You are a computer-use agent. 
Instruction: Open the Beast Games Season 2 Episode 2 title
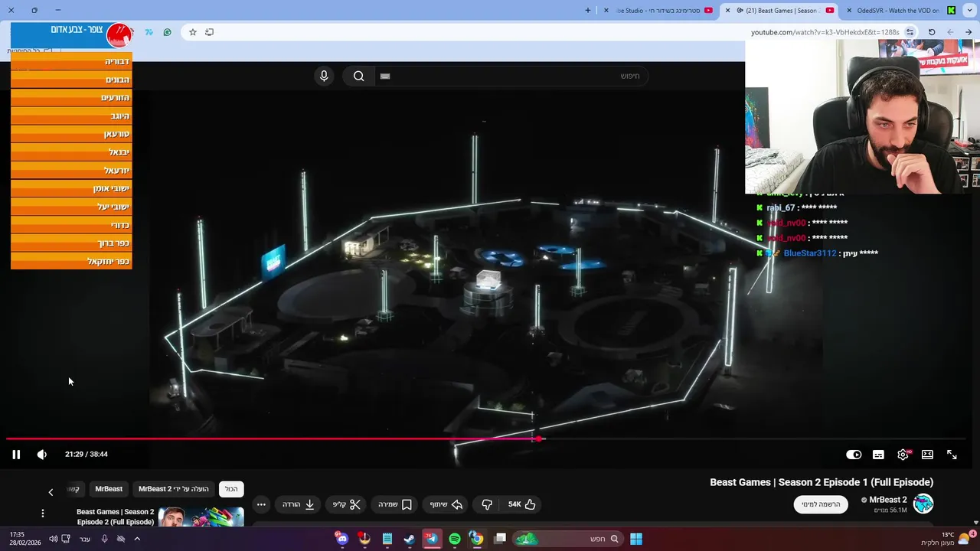tap(115, 517)
